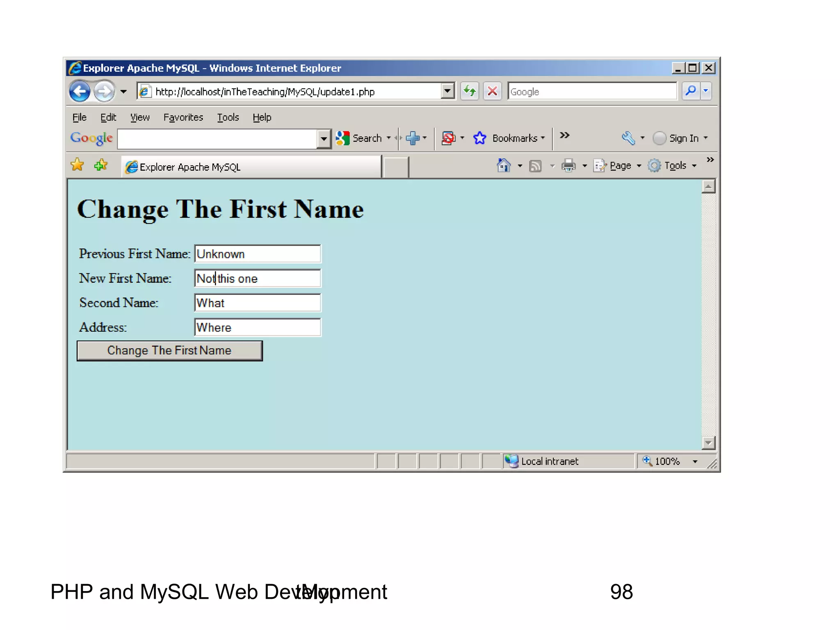
Task: Open the Edit menu
Action: 108,117
